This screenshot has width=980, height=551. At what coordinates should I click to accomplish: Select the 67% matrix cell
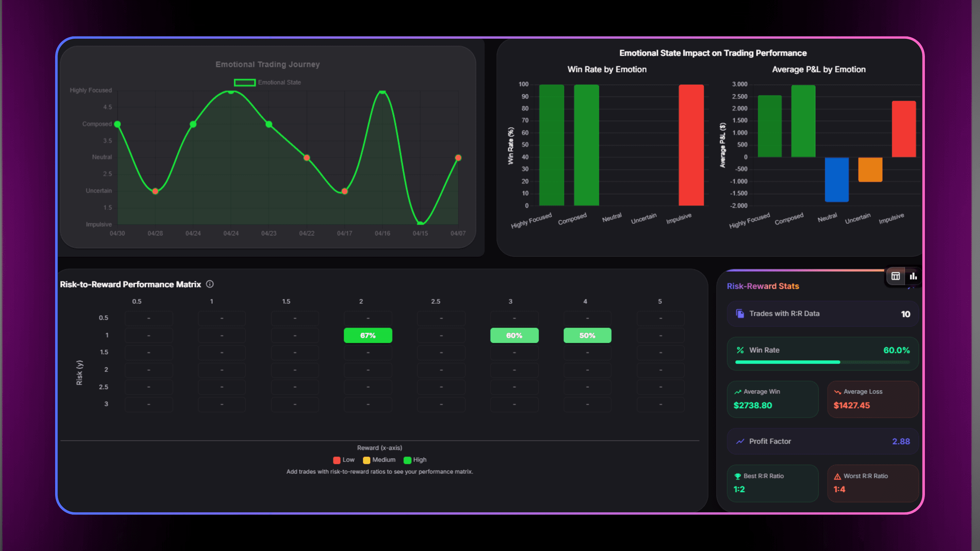pyautogui.click(x=368, y=335)
